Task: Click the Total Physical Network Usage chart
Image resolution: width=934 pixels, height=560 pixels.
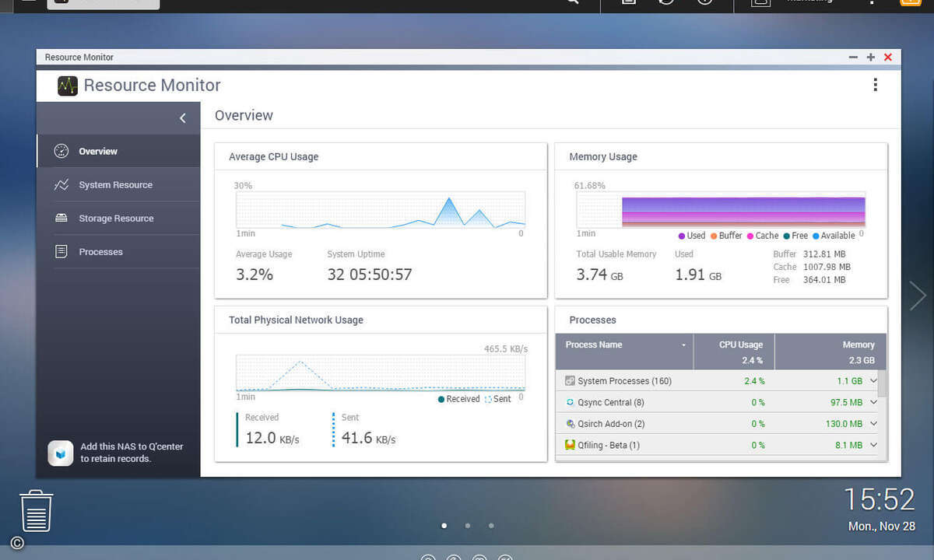Action: (x=381, y=373)
